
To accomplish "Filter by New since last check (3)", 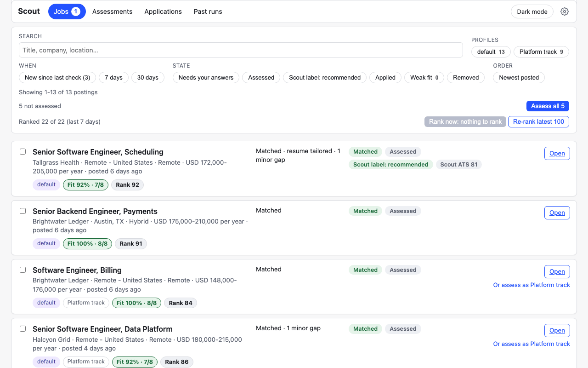I will click(x=57, y=77).
